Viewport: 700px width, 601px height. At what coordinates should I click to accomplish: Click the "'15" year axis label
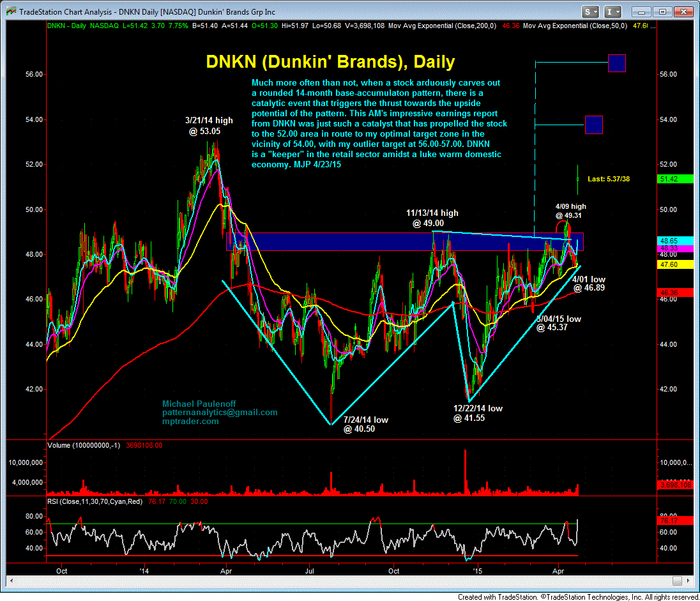point(478,571)
